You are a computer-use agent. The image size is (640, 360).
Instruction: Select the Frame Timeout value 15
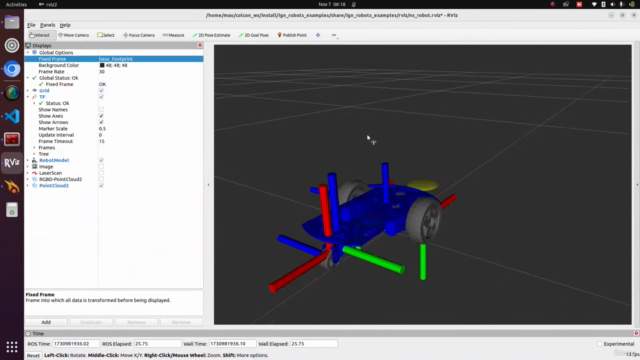coord(102,141)
